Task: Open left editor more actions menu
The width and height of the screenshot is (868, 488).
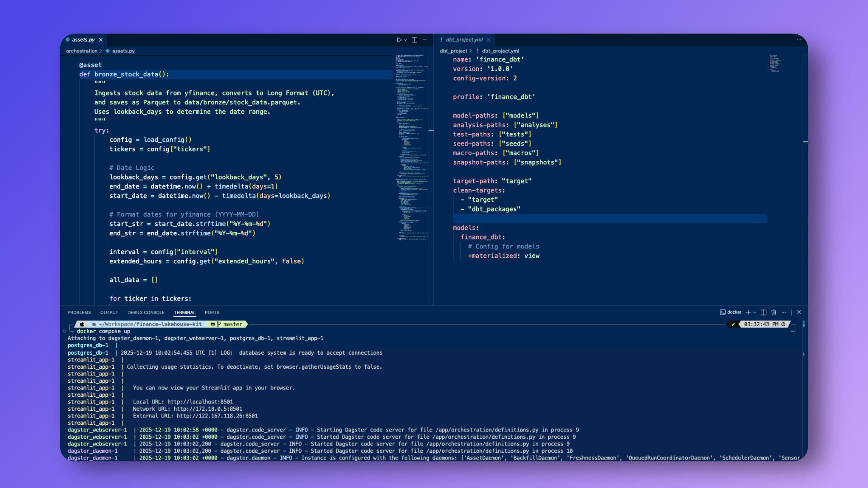Action: pyautogui.click(x=425, y=40)
